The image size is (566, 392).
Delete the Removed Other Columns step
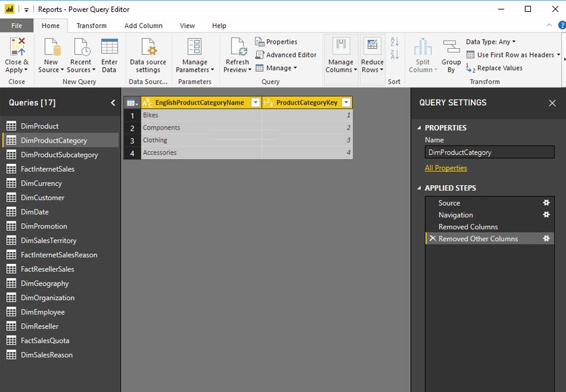point(432,239)
